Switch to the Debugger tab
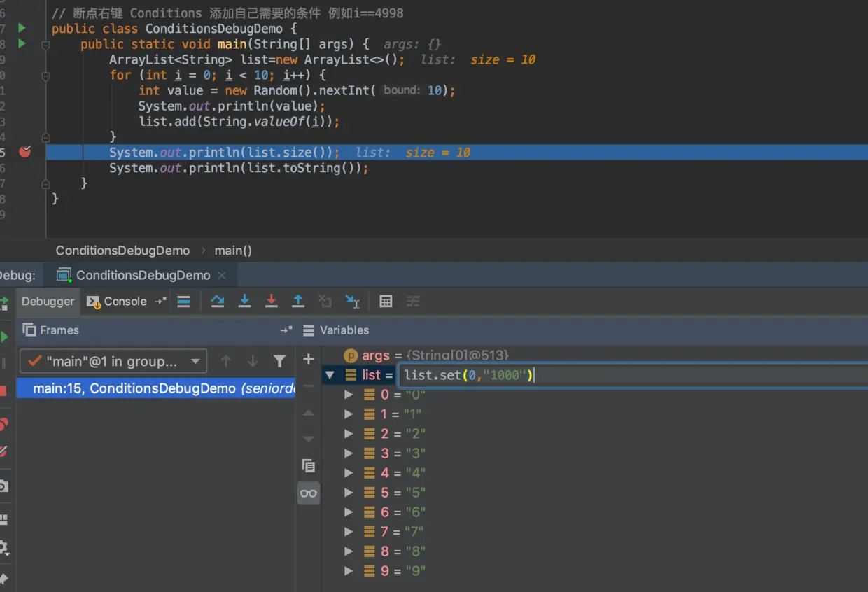 coord(48,302)
